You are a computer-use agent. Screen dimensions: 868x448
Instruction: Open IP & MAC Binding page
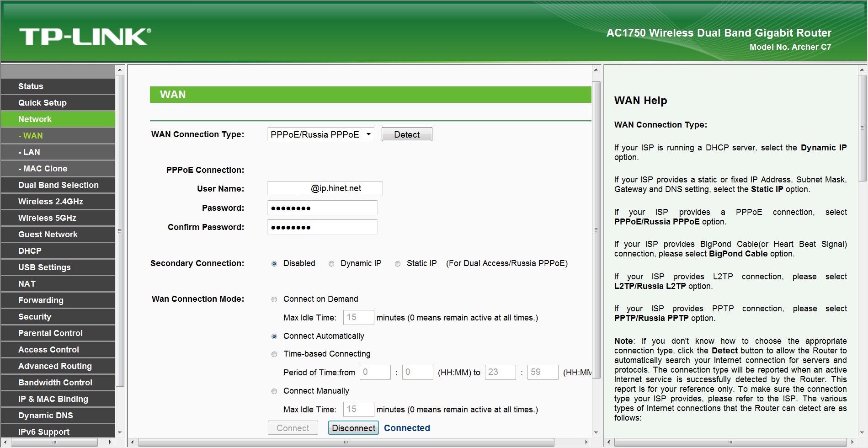[x=58, y=399]
